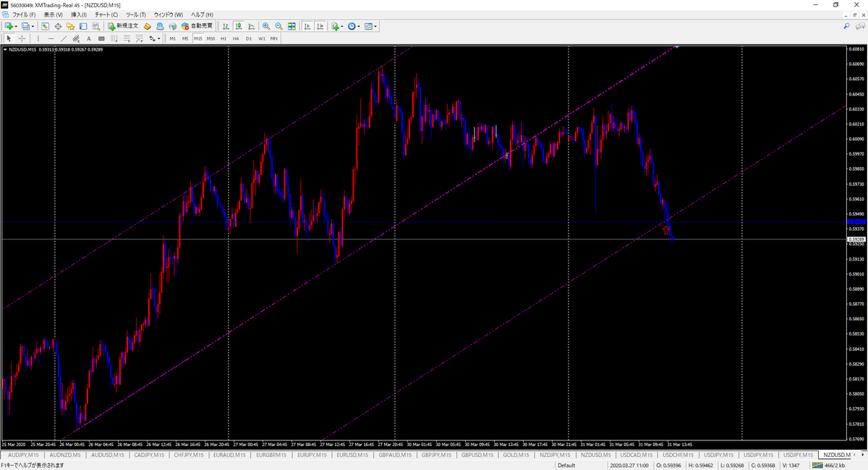Screen dimensions: 868x470
Task: Open the indicators list dropdown
Action: [x=337, y=26]
